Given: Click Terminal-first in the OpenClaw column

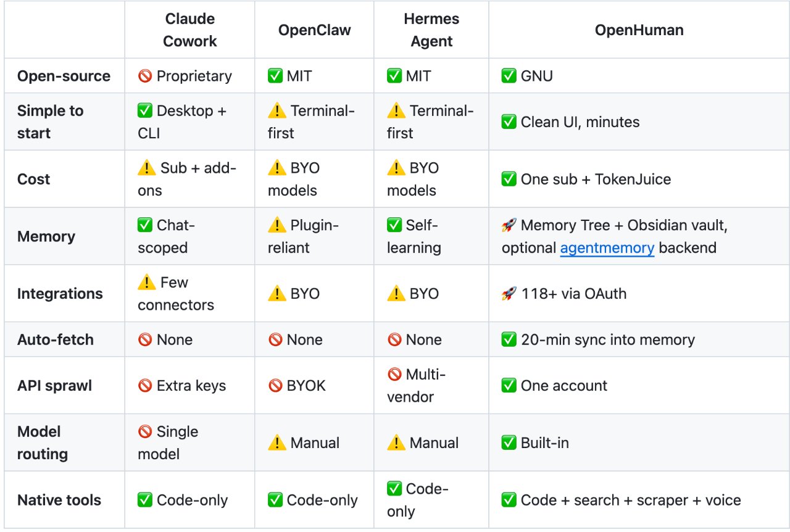Looking at the screenshot, I should coord(312,122).
